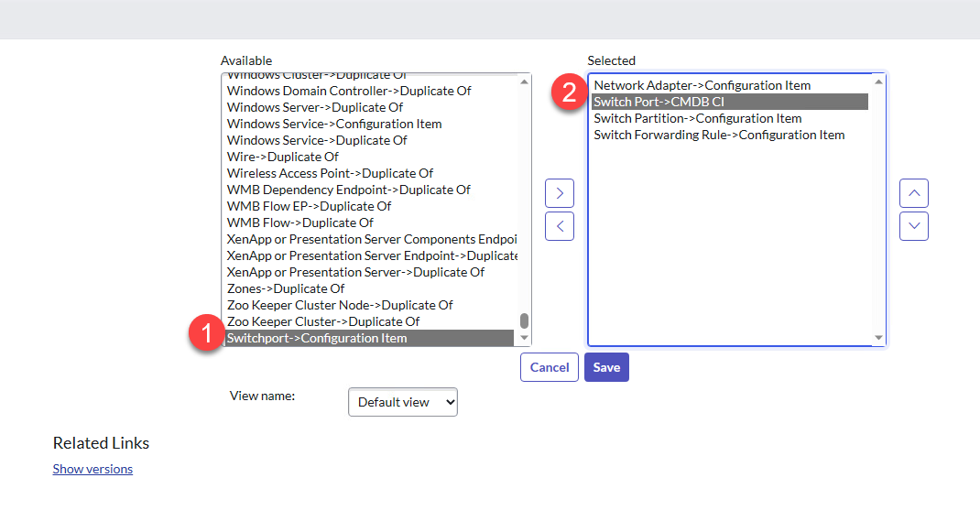Click Available list scrollbar down arrow
Viewport: 980px width, 532px height.
(x=525, y=338)
